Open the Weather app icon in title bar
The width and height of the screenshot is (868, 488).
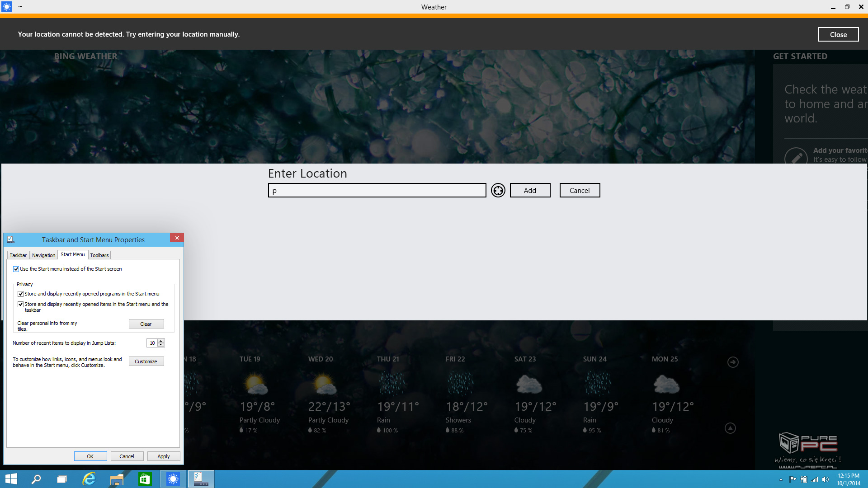point(7,7)
